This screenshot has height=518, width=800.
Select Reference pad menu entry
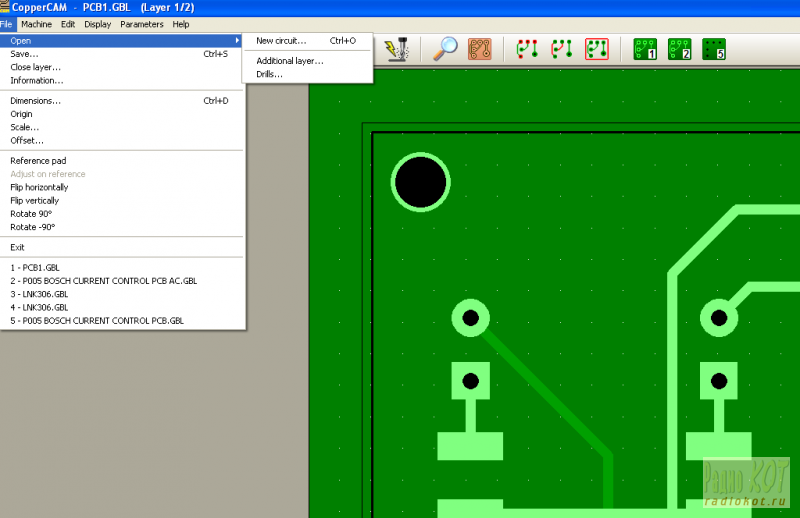pyautogui.click(x=121, y=160)
